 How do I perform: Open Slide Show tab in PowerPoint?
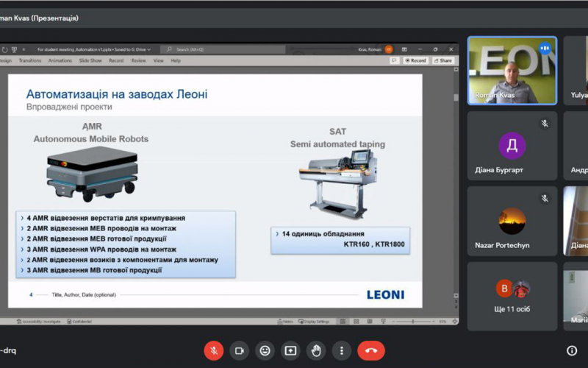pyautogui.click(x=90, y=60)
